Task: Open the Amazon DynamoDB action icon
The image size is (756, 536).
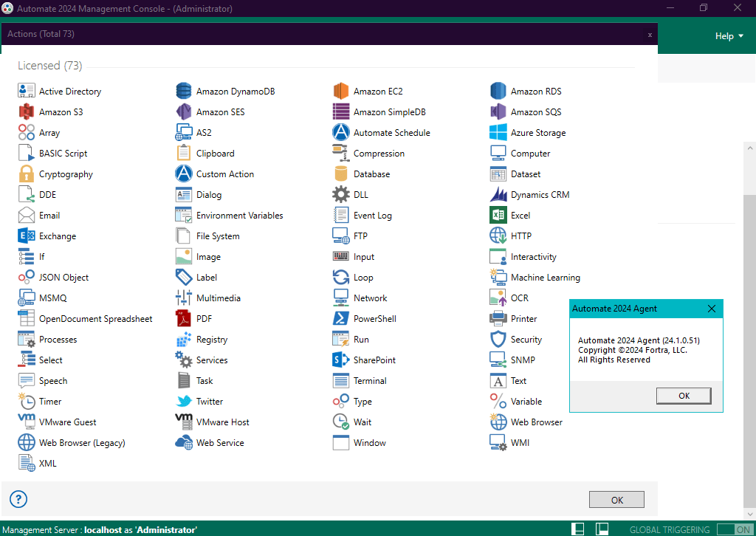Action: tap(184, 91)
